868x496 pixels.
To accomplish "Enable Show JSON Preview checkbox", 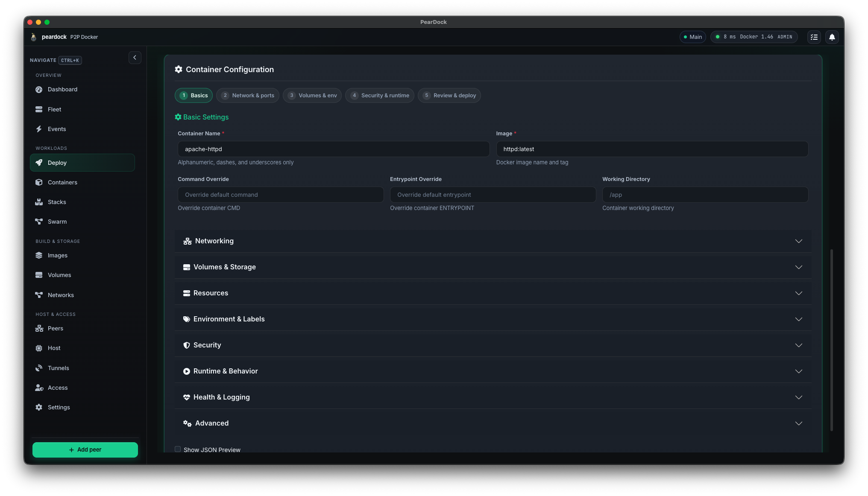I will coord(178,449).
